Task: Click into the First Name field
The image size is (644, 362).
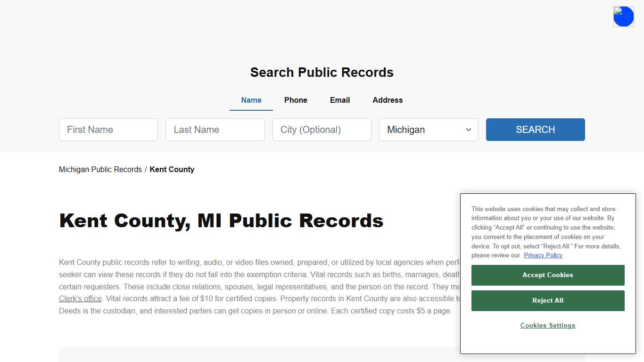Action: tap(108, 130)
